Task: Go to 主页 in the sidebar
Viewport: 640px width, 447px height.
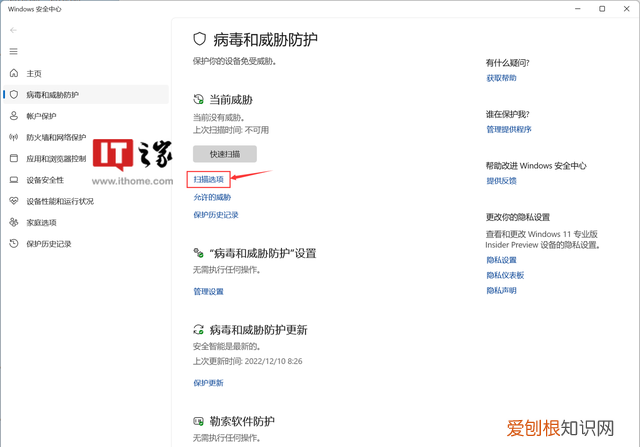Action: coord(34,73)
